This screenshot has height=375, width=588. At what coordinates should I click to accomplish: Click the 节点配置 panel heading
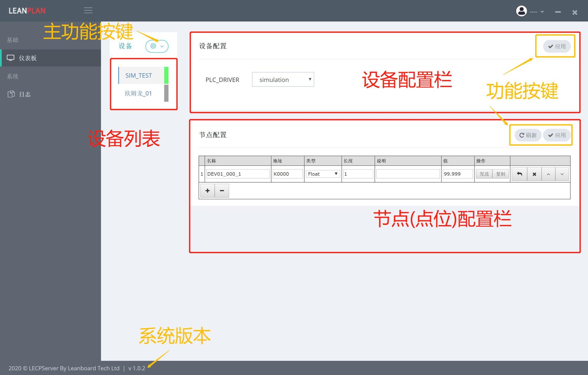coord(213,135)
